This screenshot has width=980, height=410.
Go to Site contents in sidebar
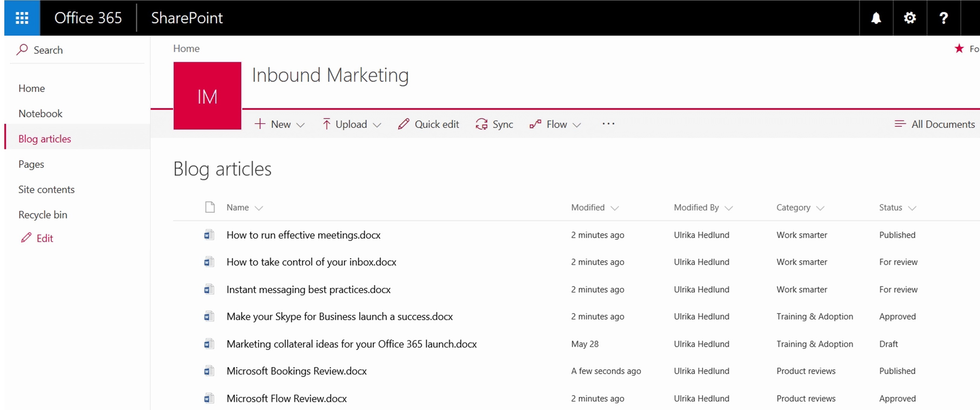pos(46,189)
